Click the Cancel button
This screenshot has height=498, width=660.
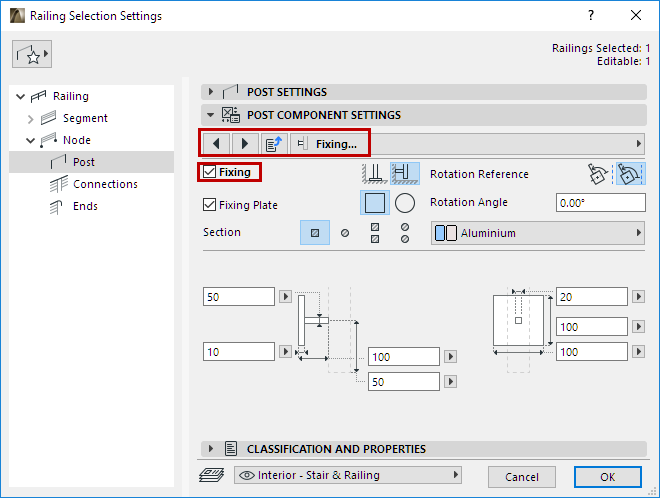pyautogui.click(x=522, y=476)
